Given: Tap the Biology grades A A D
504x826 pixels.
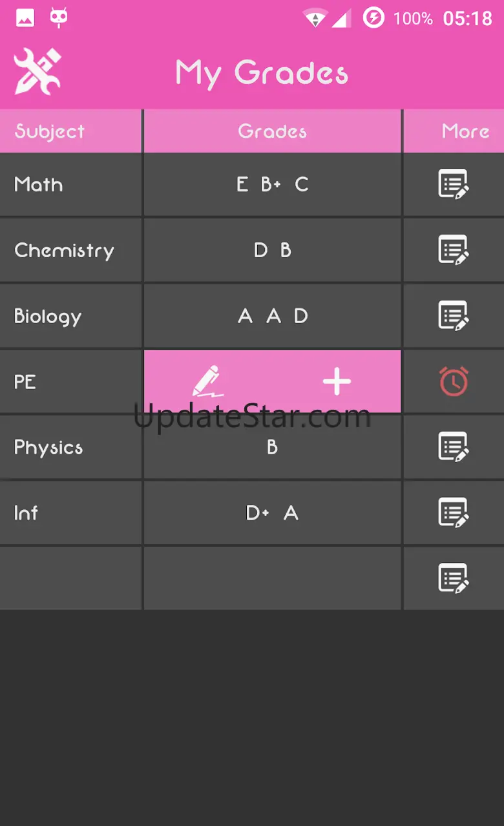Looking at the screenshot, I should click(272, 316).
